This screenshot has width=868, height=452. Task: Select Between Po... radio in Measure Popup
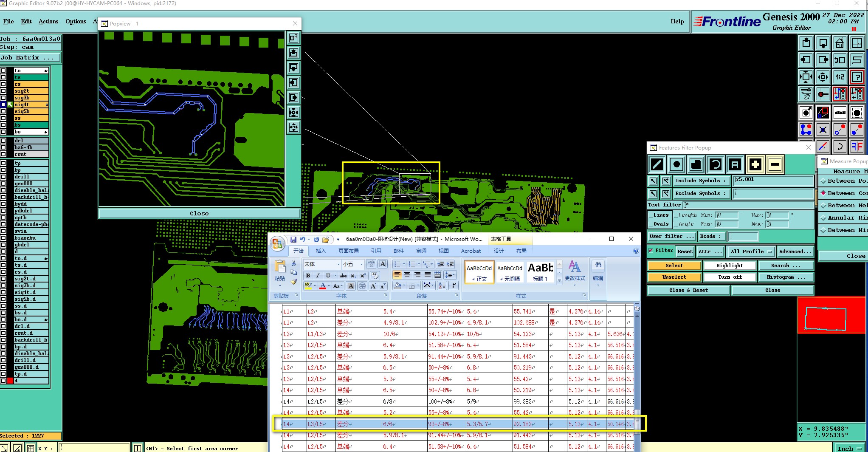pos(823,181)
